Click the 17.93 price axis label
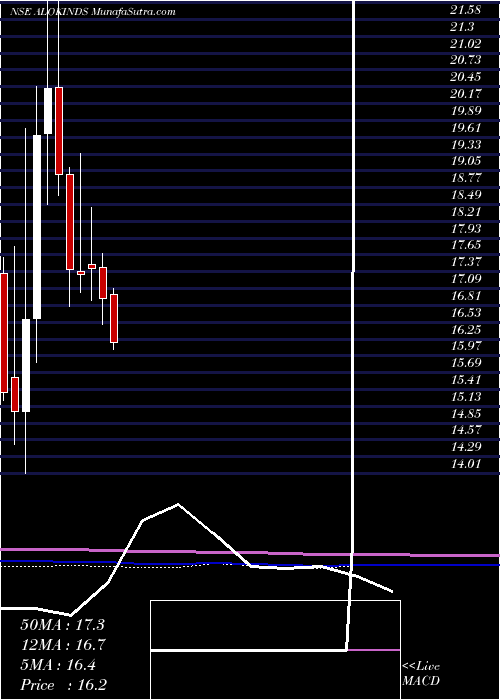The image size is (500, 700). [465, 229]
